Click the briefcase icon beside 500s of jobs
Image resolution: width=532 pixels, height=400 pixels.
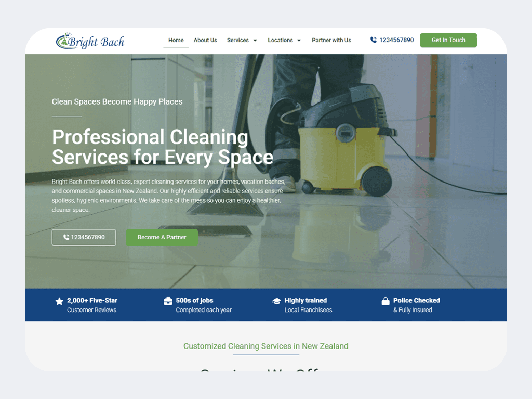pos(168,301)
